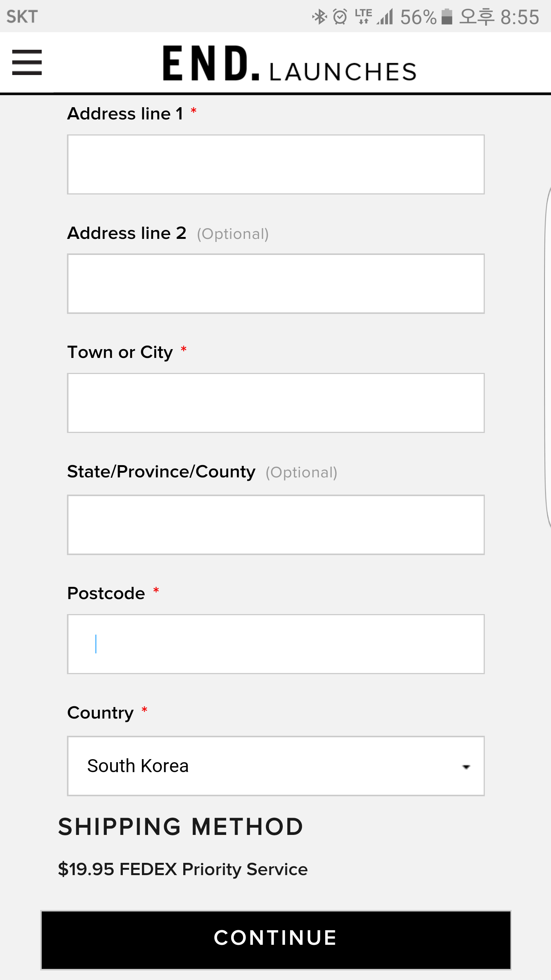Focus the Address line 1 field
This screenshot has width=551, height=980.
[x=275, y=164]
